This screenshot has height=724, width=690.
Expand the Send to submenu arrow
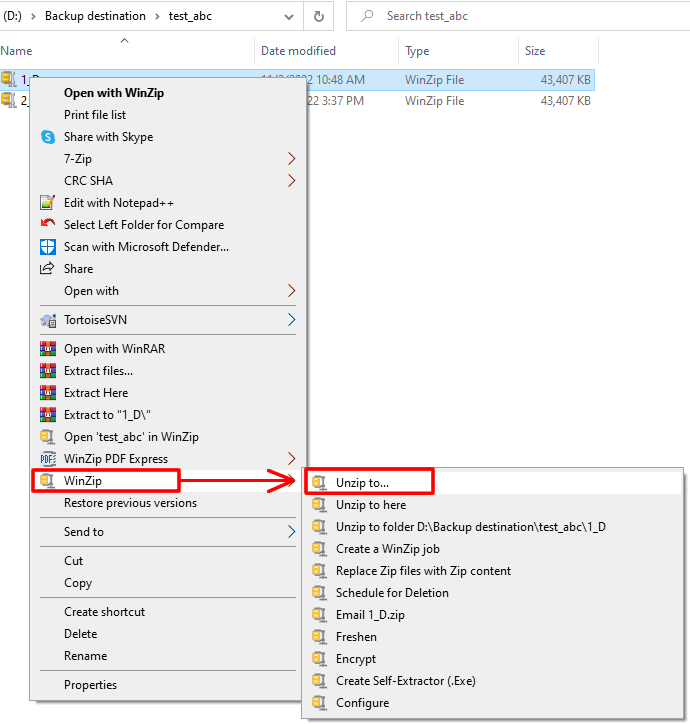tap(291, 532)
